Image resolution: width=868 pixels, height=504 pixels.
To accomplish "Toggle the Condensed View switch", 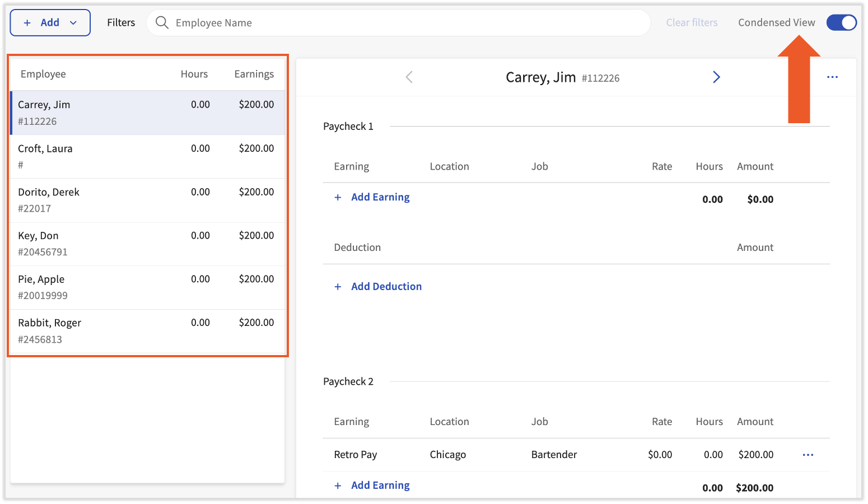I will coord(841,22).
